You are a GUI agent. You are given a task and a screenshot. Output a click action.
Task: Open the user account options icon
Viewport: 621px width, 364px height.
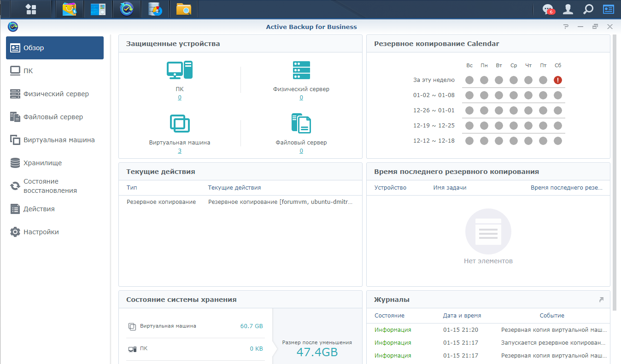point(568,9)
